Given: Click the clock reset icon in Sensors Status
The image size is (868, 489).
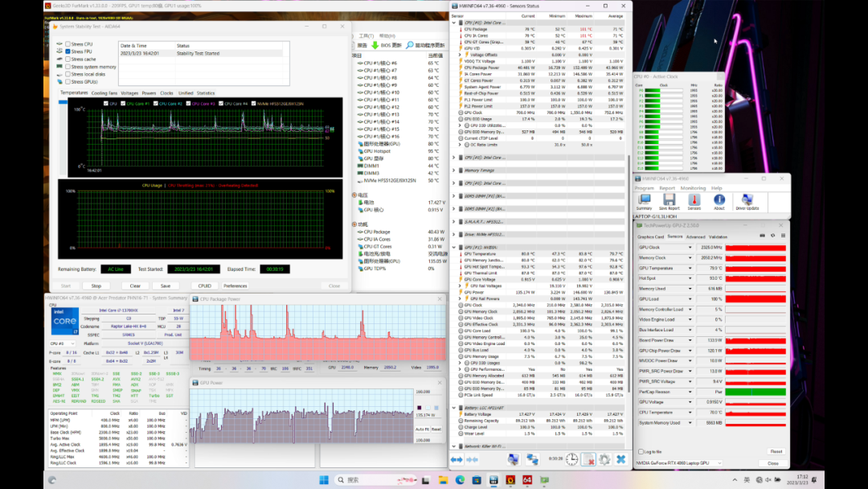Looking at the screenshot, I should tap(572, 459).
